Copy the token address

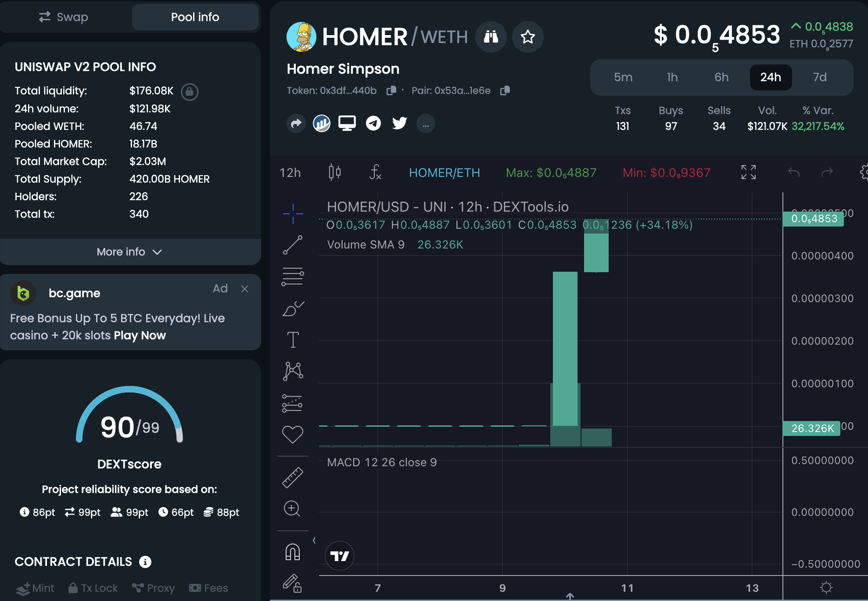(x=391, y=90)
